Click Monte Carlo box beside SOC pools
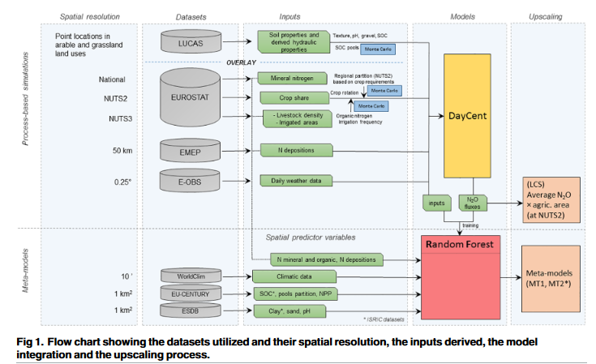 pyautogui.click(x=379, y=49)
